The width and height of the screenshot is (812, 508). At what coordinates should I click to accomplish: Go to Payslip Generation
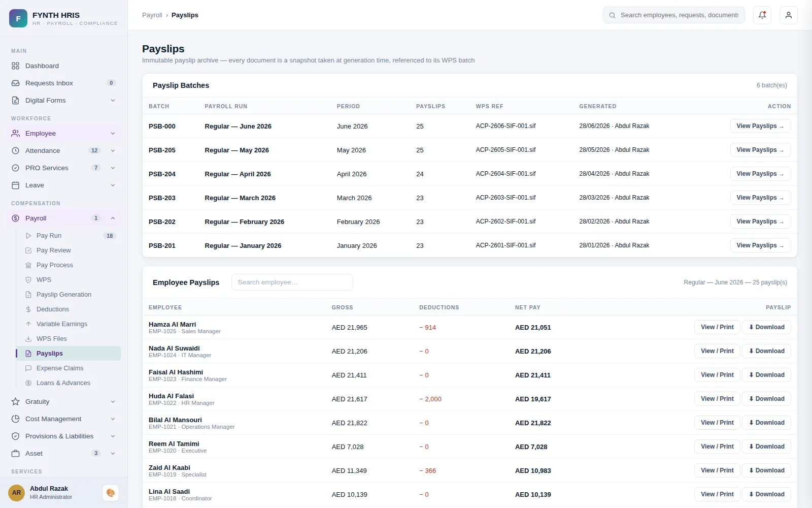pos(68,295)
